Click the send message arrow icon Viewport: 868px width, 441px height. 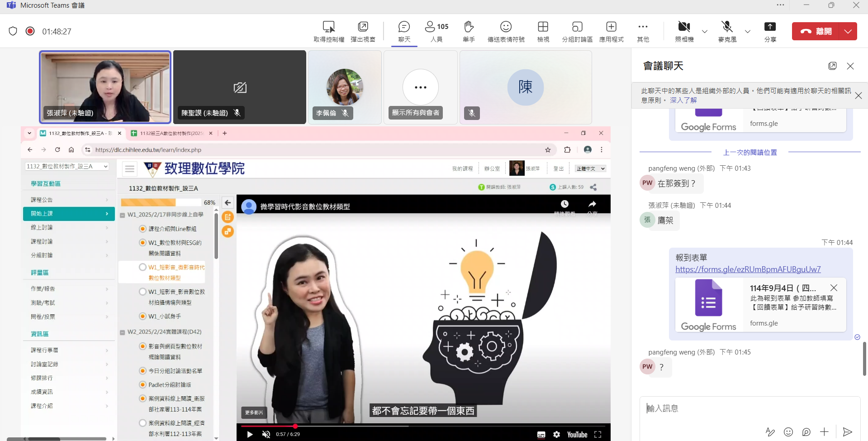pos(847,432)
